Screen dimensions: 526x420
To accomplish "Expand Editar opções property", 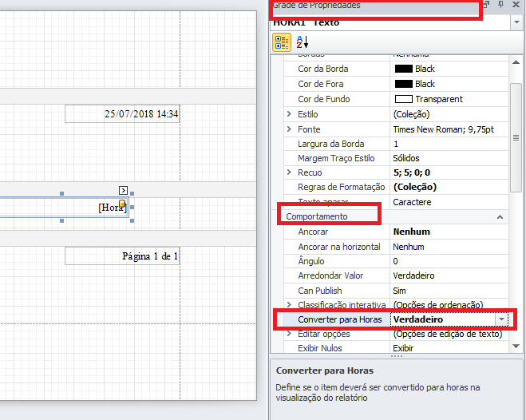I will (x=289, y=334).
